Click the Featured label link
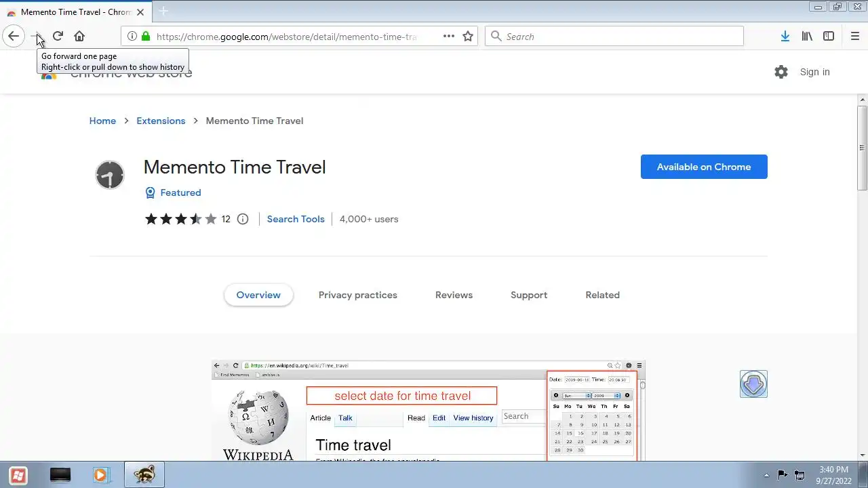The image size is (868, 488). point(180,192)
